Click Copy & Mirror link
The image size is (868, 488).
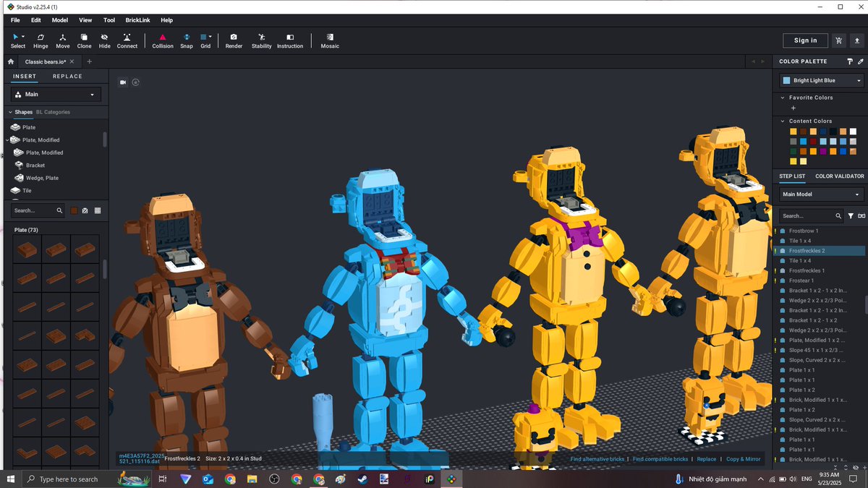[743, 459]
